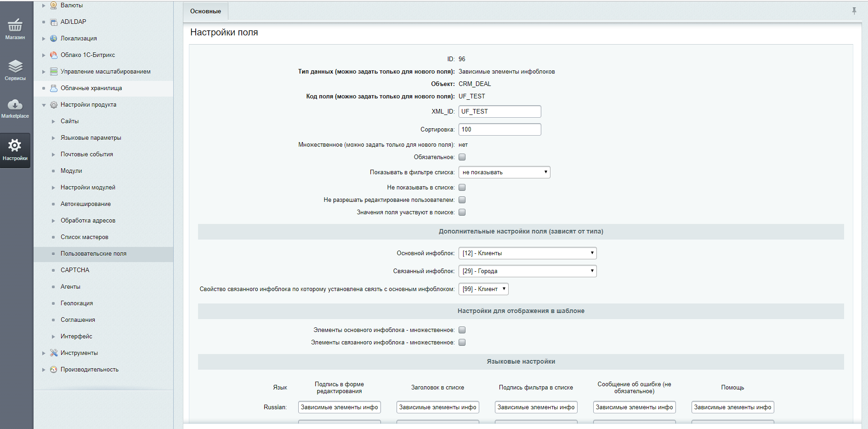Toggle Не показывать в списке checkbox

coord(462,188)
